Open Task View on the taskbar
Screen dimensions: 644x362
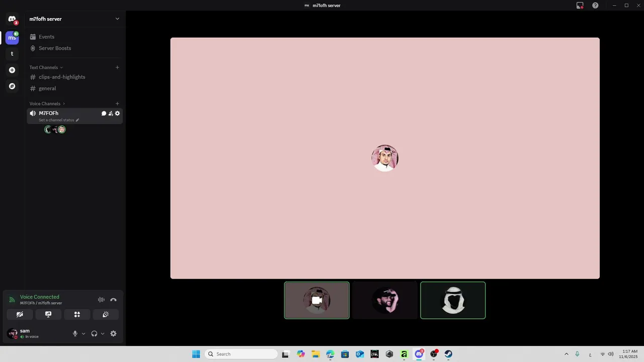pos(285,354)
